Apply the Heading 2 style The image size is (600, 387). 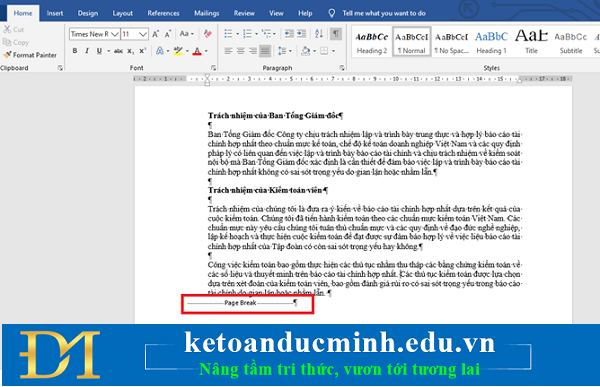pos(372,41)
